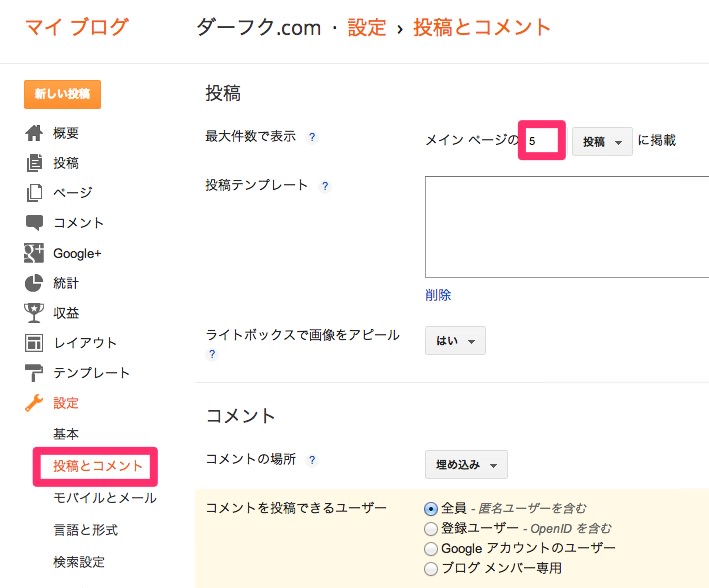Viewport: 709px width, 588px height.
Task: Select 登録ユーザー radio option
Action: coord(430,528)
